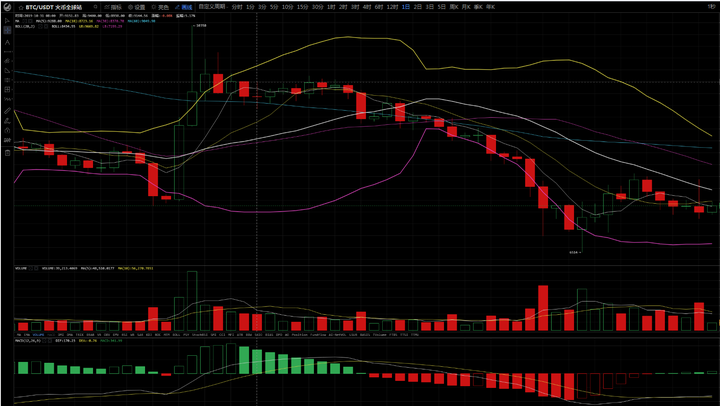Select the StochRSI sub-indicator tab
This screenshot has width=720, height=406.
[x=200, y=335]
